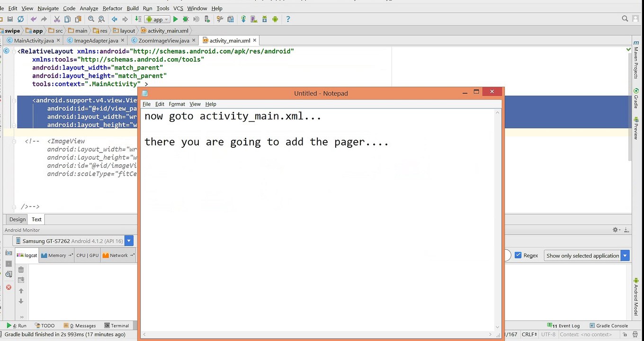Open the Maven Projects side panel

636,60
